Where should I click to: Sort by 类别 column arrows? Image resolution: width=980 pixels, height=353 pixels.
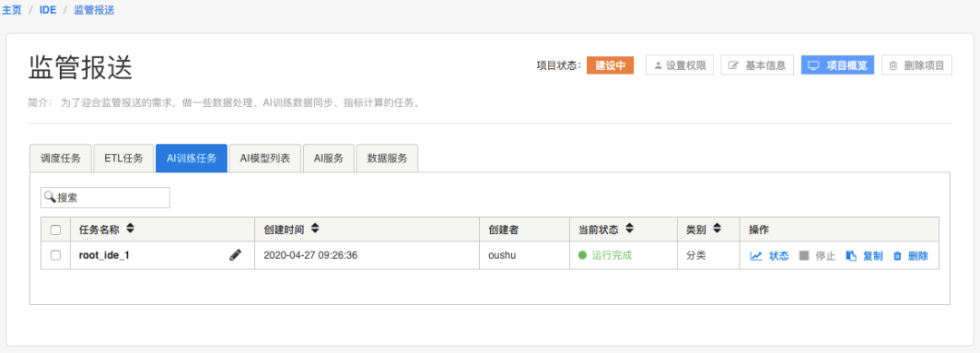(x=718, y=229)
